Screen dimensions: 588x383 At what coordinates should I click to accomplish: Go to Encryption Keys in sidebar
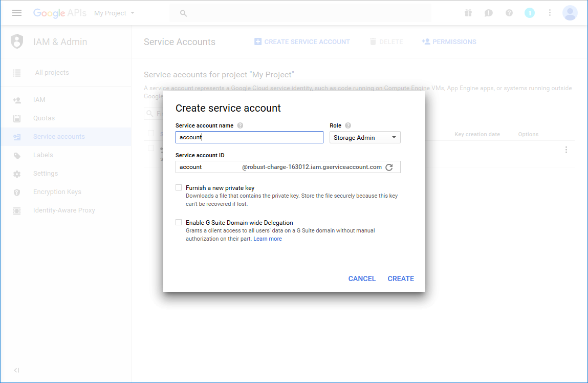(57, 192)
